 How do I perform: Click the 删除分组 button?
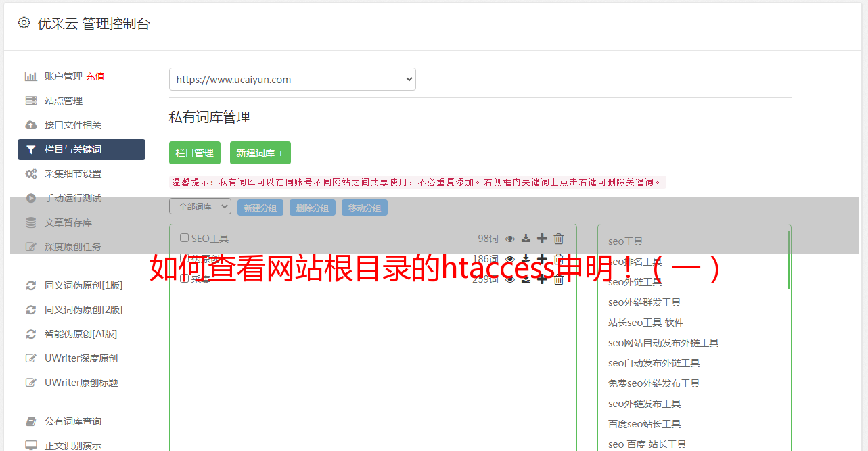pos(313,208)
